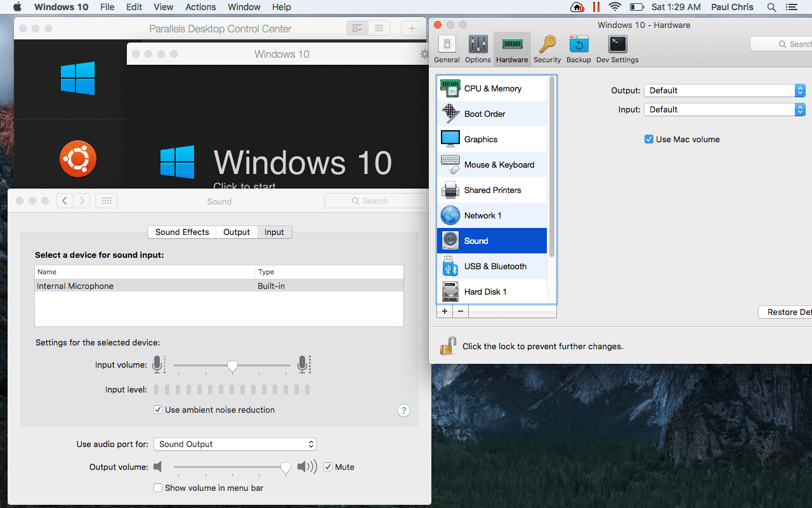Switch to Sound Effects tab
Image resolution: width=812 pixels, height=508 pixels.
coord(182,232)
